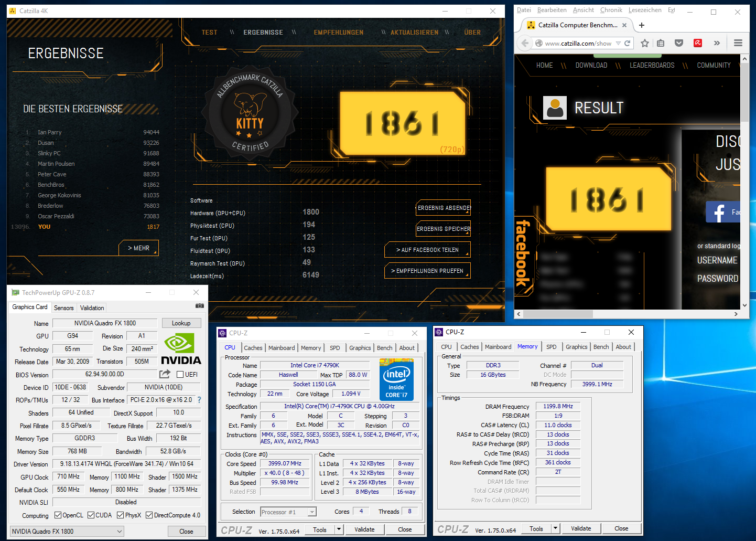Open the Catzilla TEST tab
The image size is (756, 541).
tap(210, 33)
